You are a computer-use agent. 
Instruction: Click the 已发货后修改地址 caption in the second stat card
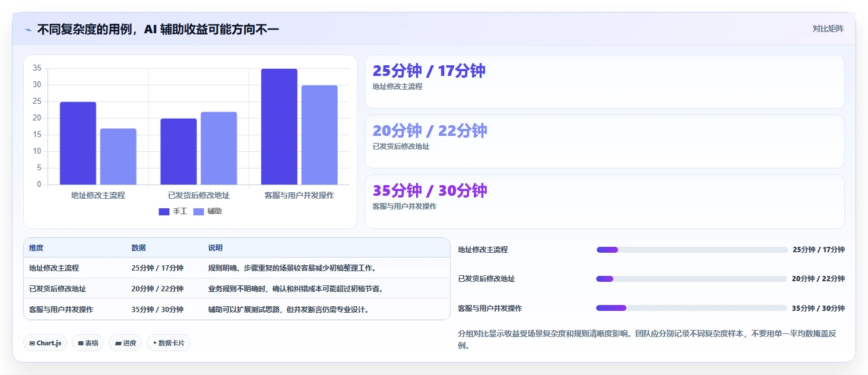(x=401, y=147)
